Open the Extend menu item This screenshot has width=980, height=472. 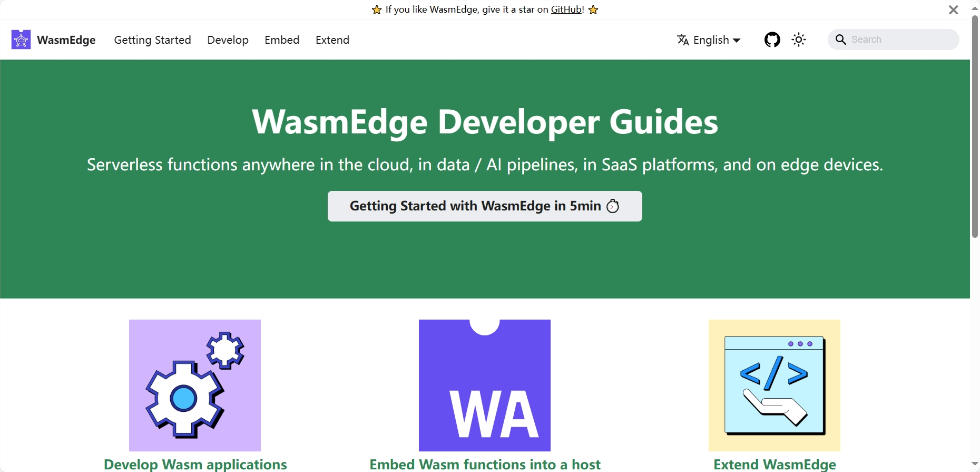(332, 40)
